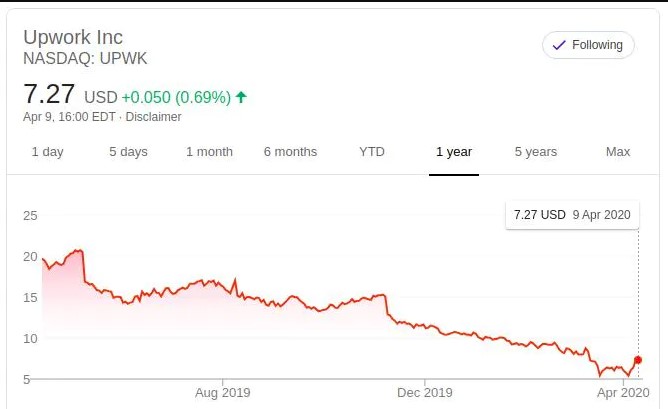Click the 7.27 USD price tooltip
Viewport: 668px width, 409px height.
(571, 215)
